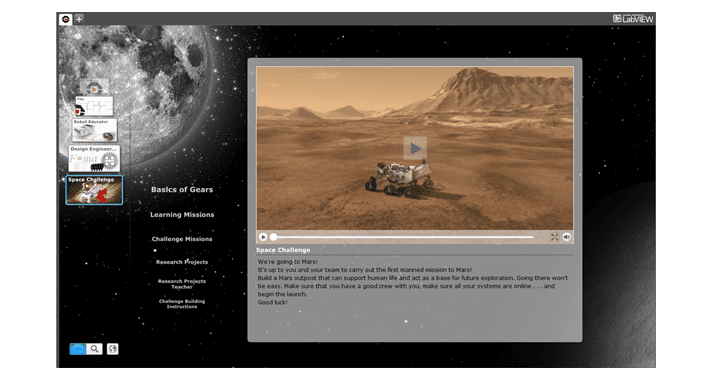Screen dimensions: 713x380
Task: Open the File thumbnail card
Action: point(94,106)
